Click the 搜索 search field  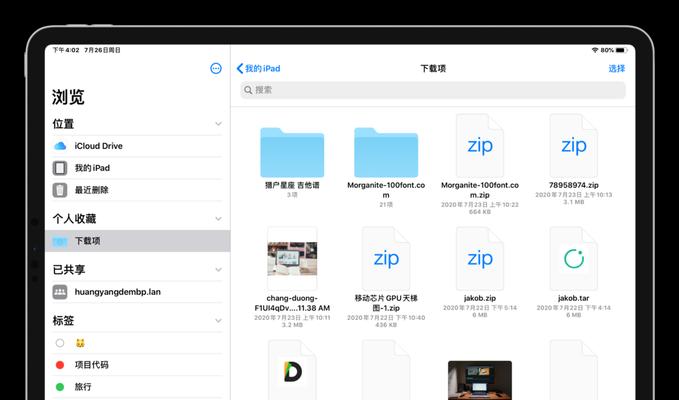[433, 90]
